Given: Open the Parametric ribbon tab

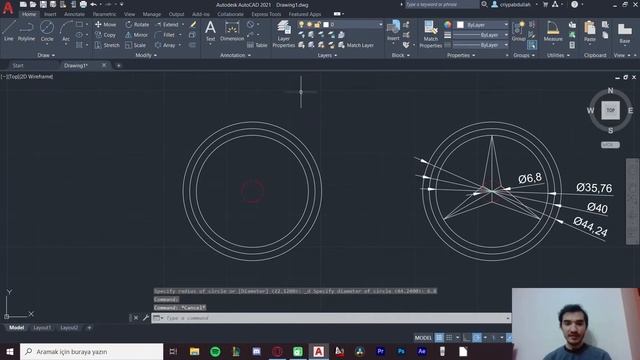Looking at the screenshot, I should (x=104, y=14).
